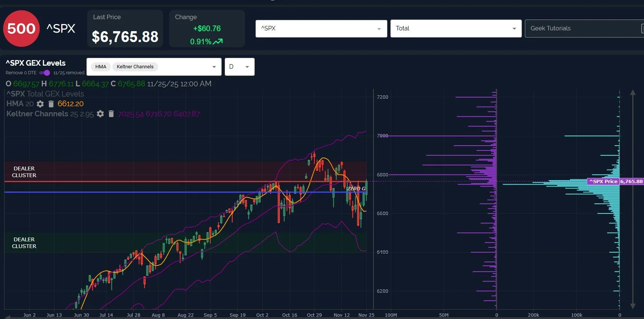Open the Geek Tutorials field

pos(584,29)
